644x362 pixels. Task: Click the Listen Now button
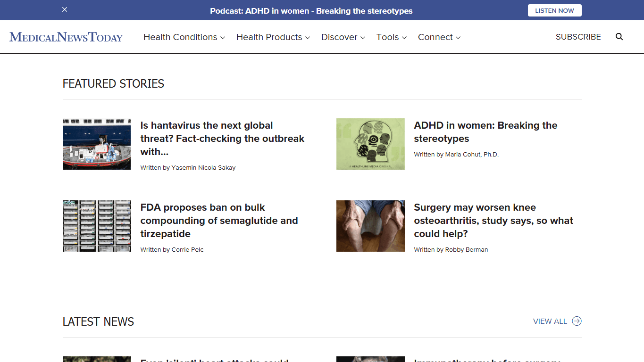554,10
